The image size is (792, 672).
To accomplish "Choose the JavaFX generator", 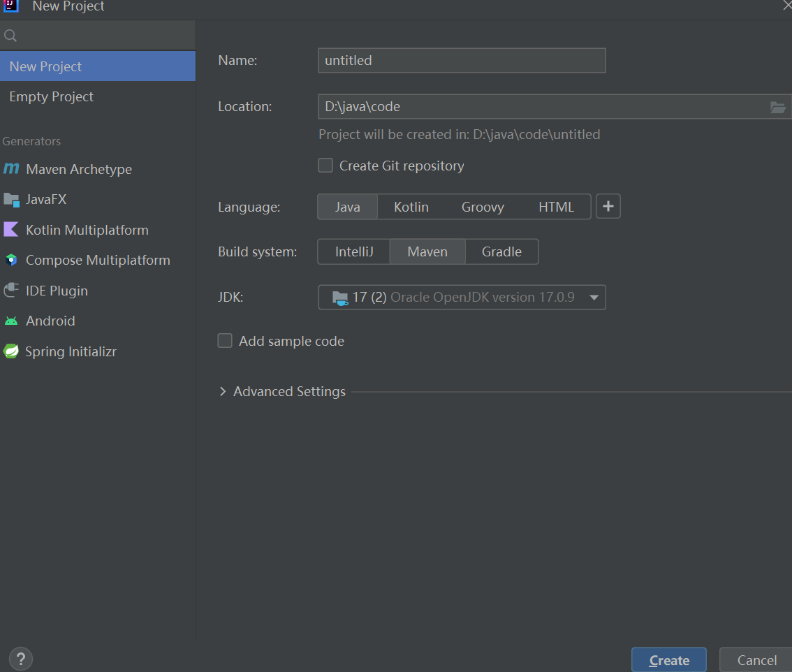I will pos(98,200).
